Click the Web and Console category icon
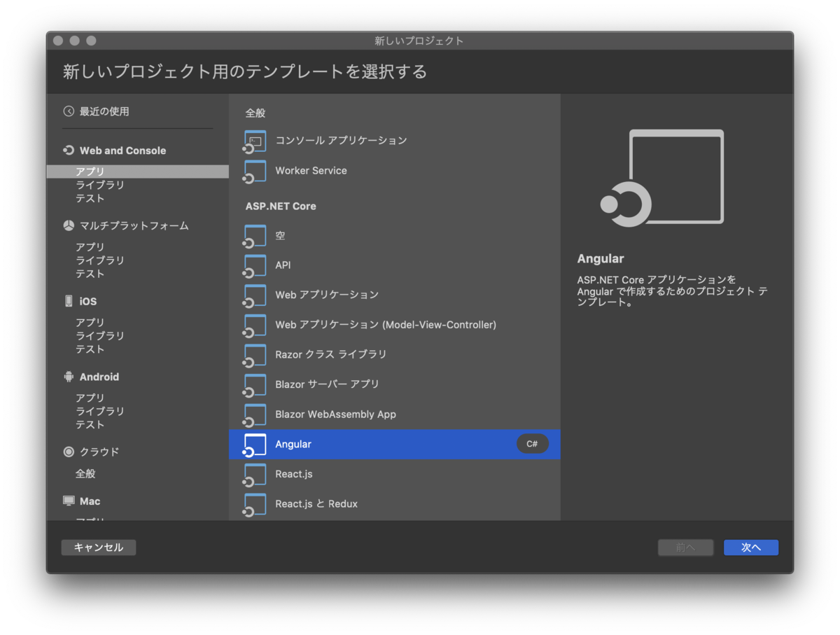Image resolution: width=840 pixels, height=635 pixels. click(69, 151)
